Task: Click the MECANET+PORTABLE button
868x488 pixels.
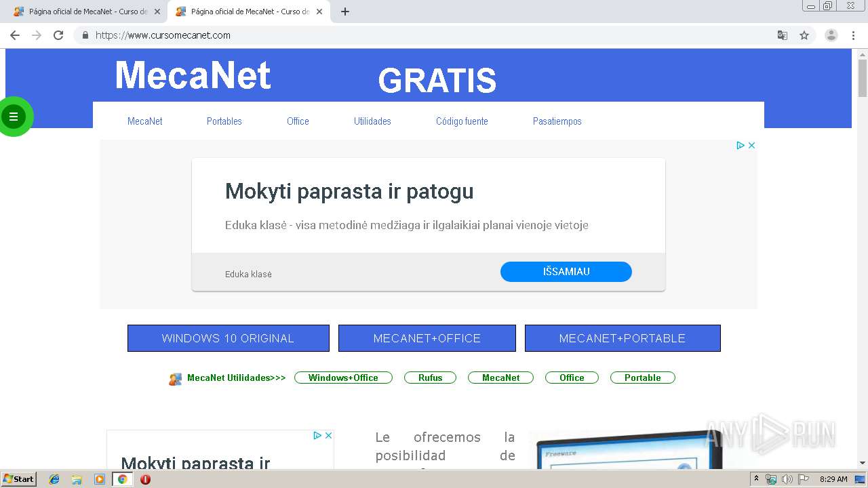Action: [623, 338]
